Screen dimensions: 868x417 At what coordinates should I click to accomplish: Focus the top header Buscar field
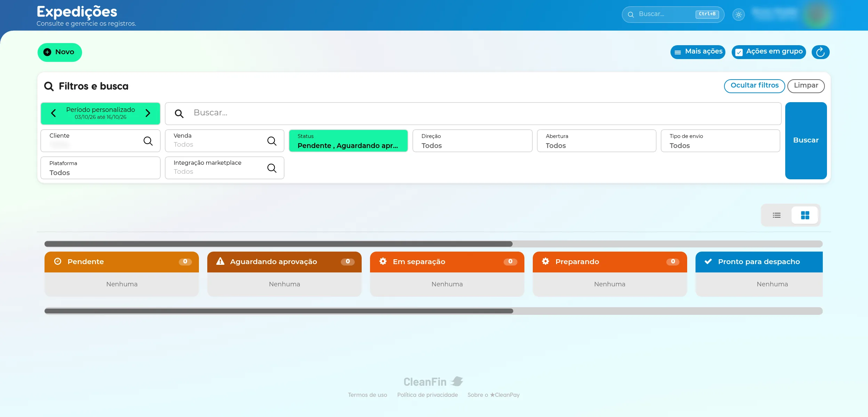coord(673,14)
